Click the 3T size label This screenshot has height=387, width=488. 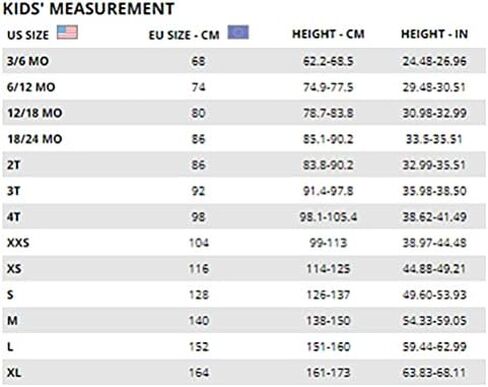point(14,191)
